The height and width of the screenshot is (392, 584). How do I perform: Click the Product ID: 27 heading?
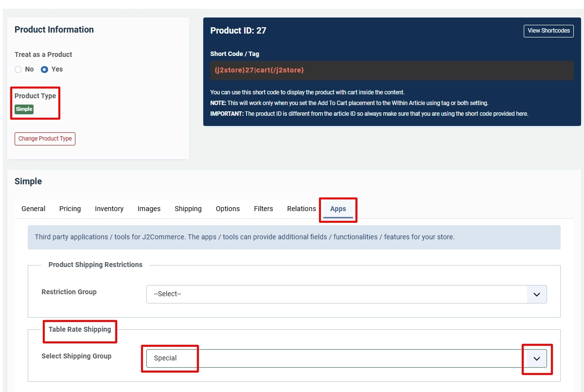pos(238,31)
